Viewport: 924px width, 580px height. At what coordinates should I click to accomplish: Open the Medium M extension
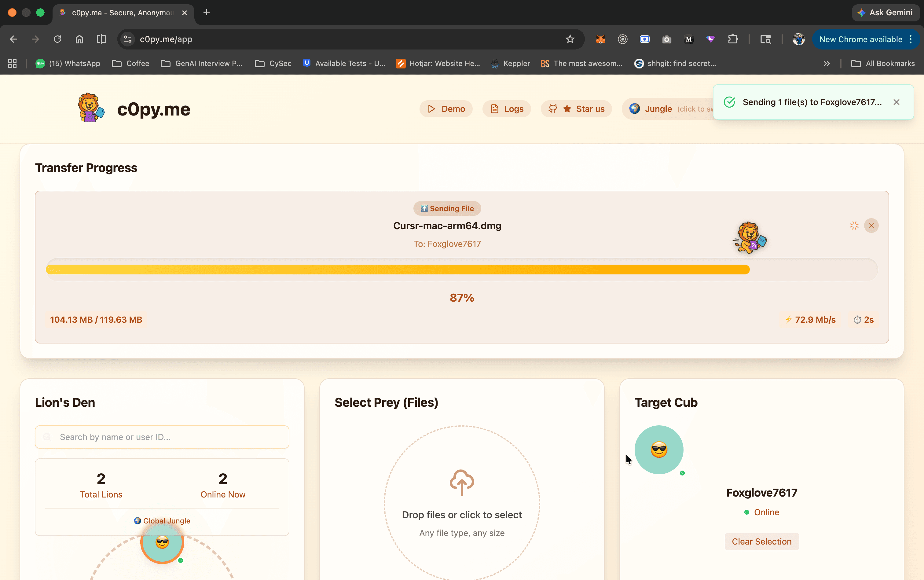pyautogui.click(x=689, y=39)
